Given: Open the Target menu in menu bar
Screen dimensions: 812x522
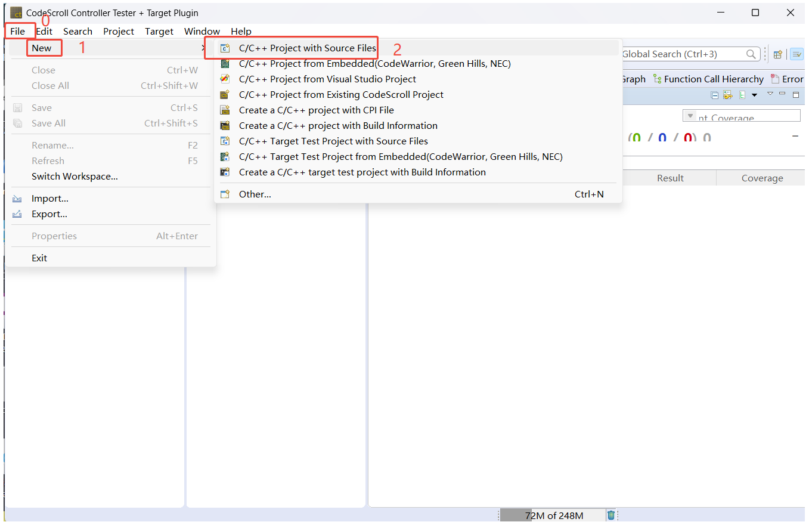Looking at the screenshot, I should pos(159,32).
